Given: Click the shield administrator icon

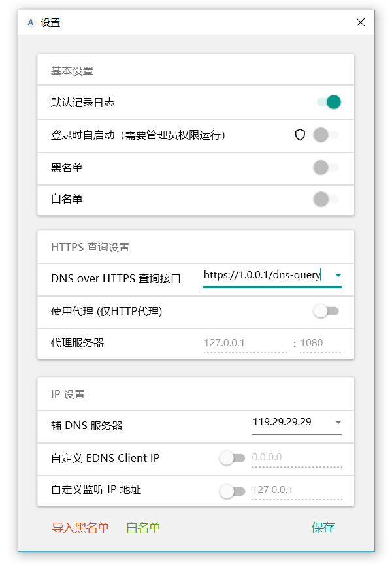Looking at the screenshot, I should tap(300, 135).
